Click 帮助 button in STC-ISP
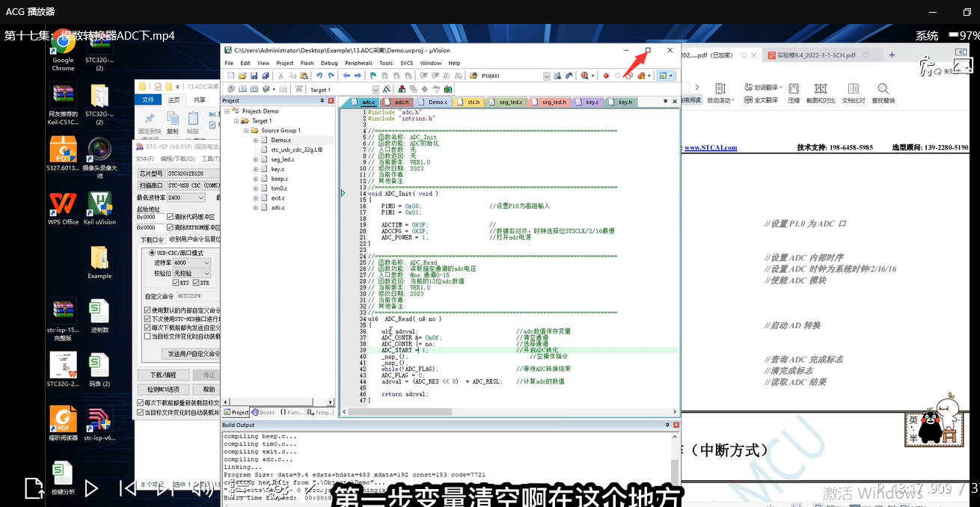 click(x=208, y=389)
